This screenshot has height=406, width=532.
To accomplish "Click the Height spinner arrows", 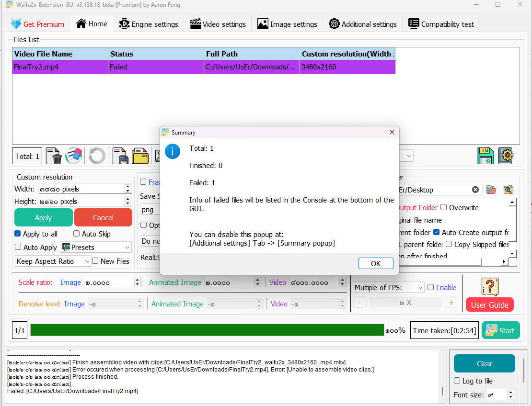I will [x=127, y=201].
